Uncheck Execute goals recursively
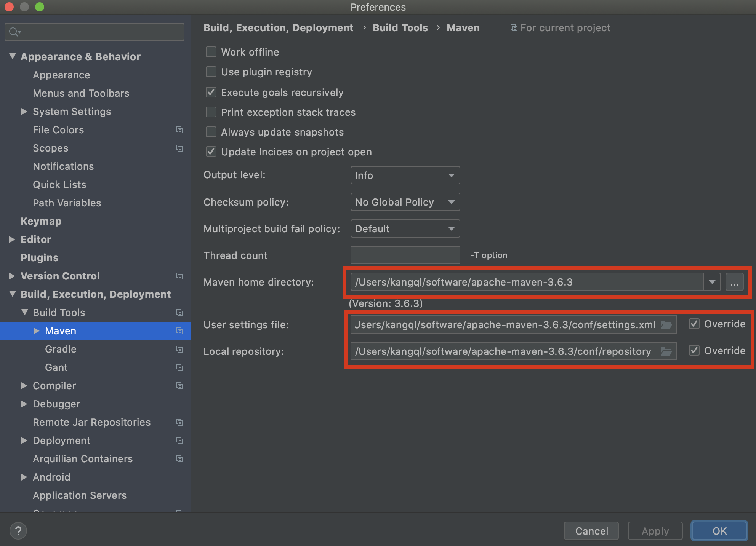The image size is (756, 546). click(x=211, y=92)
